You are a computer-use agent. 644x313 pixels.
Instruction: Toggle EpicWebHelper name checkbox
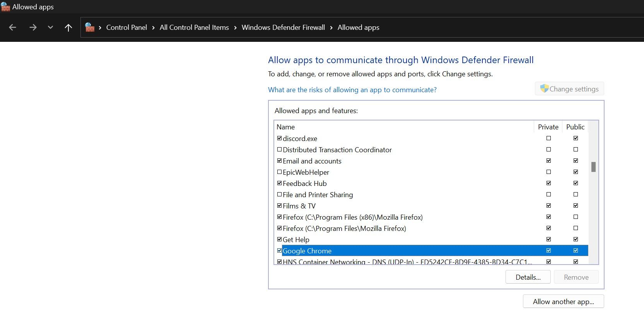pyautogui.click(x=279, y=172)
